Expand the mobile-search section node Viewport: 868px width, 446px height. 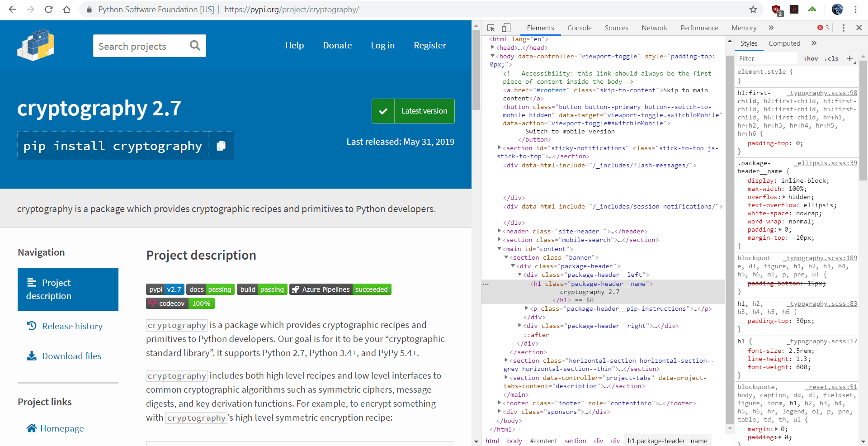tap(500, 240)
